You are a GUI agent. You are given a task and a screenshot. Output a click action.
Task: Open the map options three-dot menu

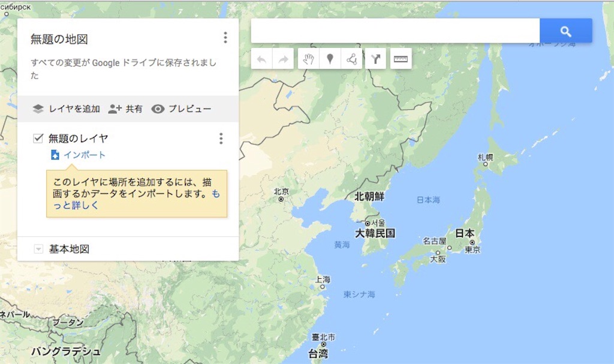pos(225,38)
